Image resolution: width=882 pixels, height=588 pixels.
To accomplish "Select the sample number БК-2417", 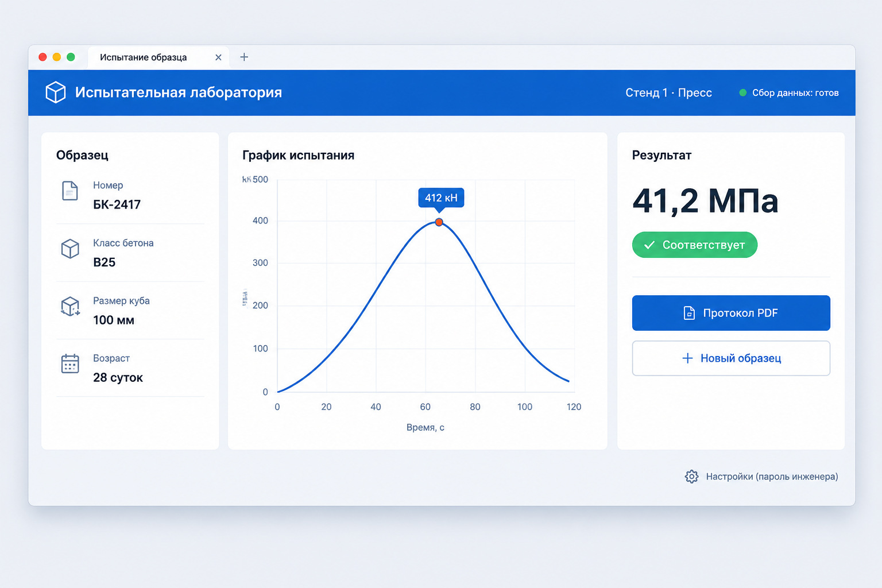I will [x=117, y=205].
